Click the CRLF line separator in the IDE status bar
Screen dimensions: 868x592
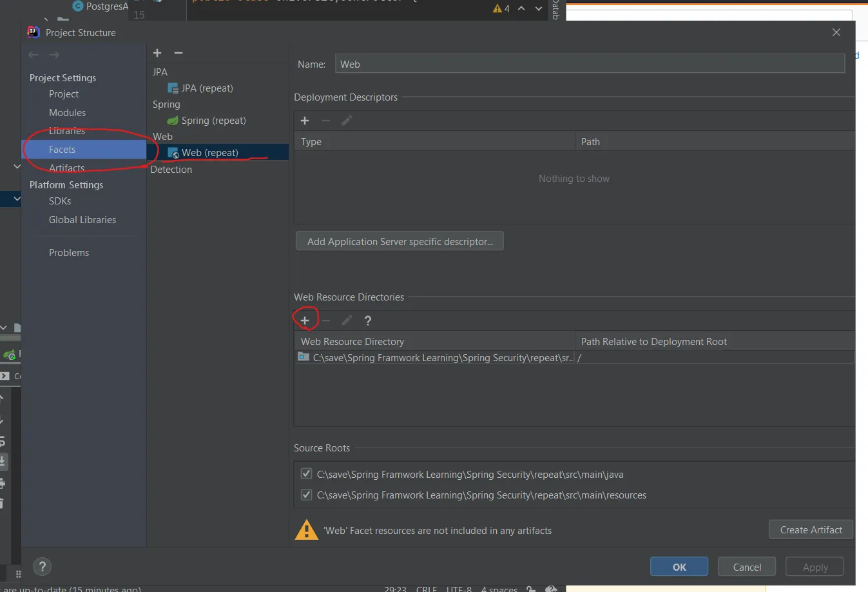(427, 589)
